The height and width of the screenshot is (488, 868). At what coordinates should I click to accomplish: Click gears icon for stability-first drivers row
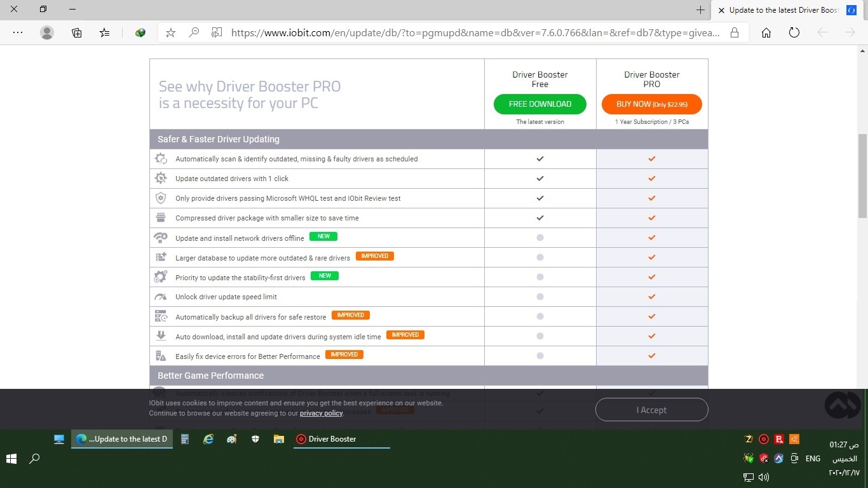(x=161, y=277)
